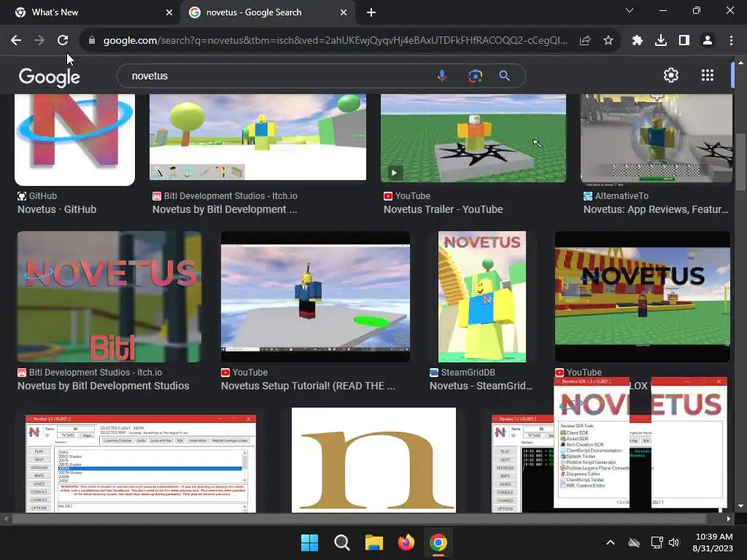Open the NOVETUS Bitl banner thumbnail
Viewport: 747px width, 560px height.
click(x=109, y=297)
